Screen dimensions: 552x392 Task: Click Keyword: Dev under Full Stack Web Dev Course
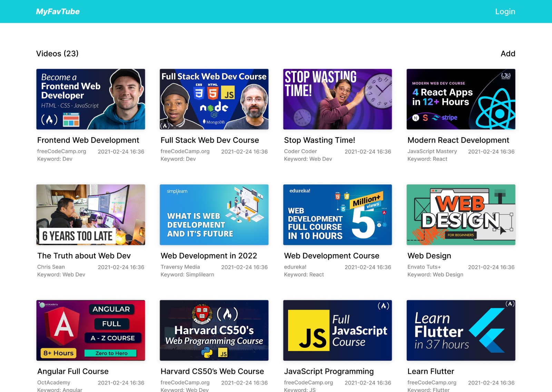coord(178,159)
